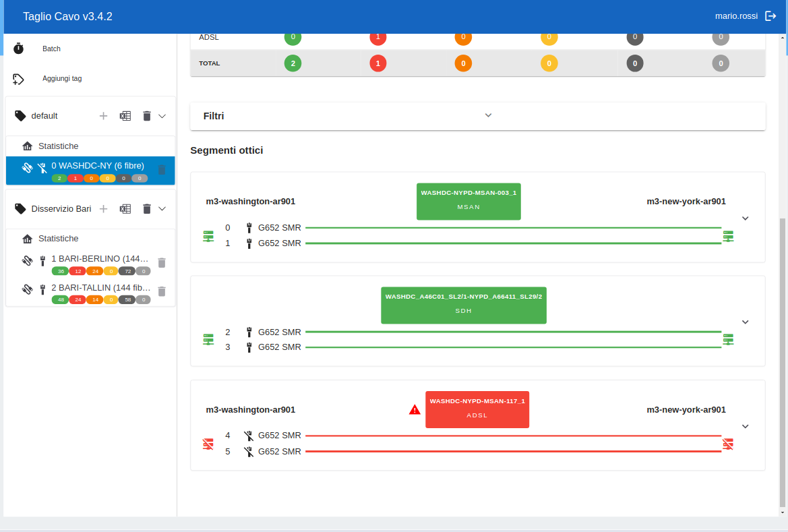Open the Batch menu item

pos(51,49)
